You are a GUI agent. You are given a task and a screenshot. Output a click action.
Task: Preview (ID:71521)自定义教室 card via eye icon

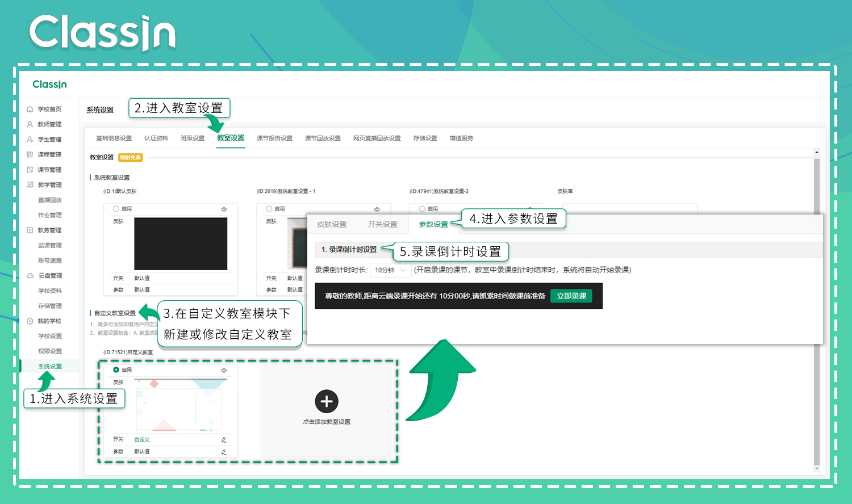[224, 370]
